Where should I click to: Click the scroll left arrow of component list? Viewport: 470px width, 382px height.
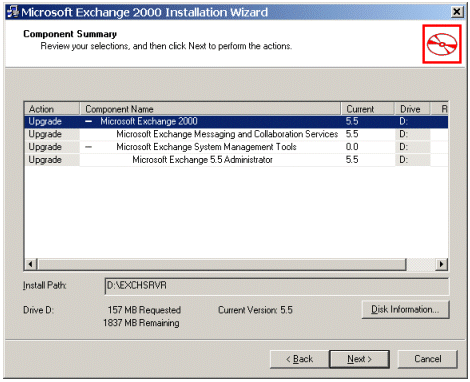point(31,264)
